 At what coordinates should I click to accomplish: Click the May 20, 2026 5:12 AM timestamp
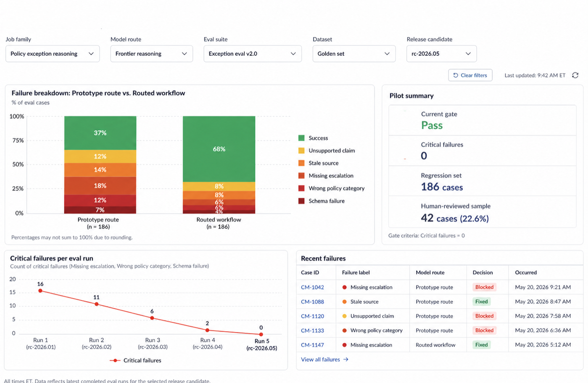click(543, 345)
